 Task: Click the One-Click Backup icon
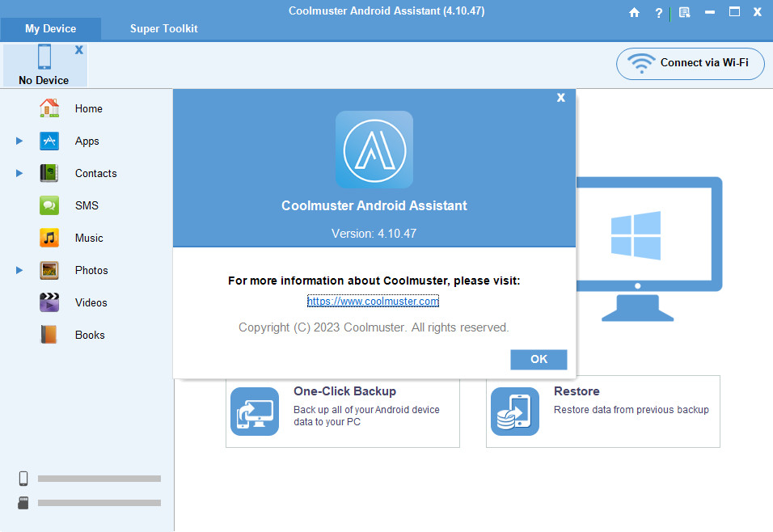(255, 412)
